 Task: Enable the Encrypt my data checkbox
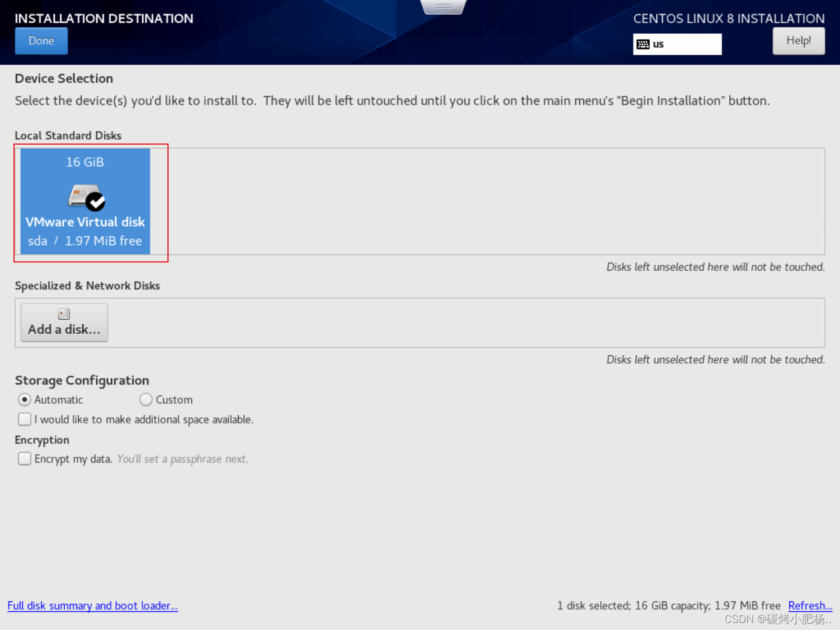point(24,459)
